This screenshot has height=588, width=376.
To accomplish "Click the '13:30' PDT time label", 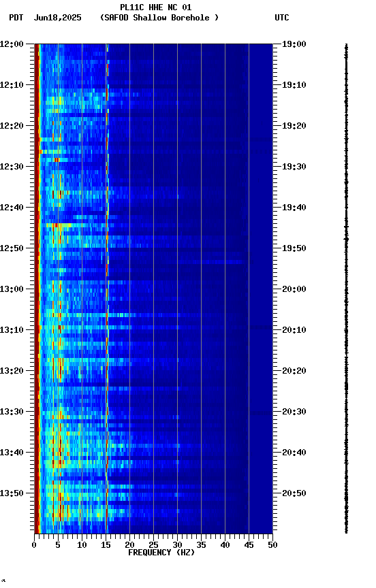I will pyautogui.click(x=12, y=412).
